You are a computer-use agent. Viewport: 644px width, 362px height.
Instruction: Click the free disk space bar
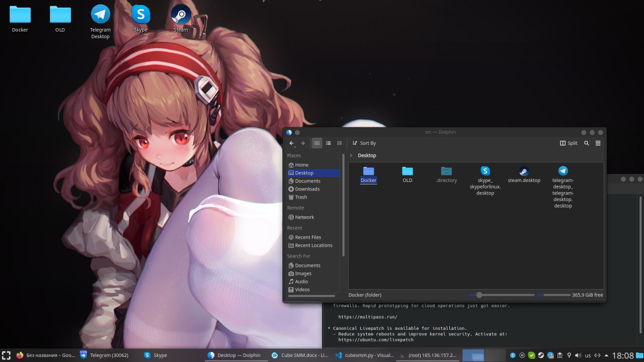554,295
